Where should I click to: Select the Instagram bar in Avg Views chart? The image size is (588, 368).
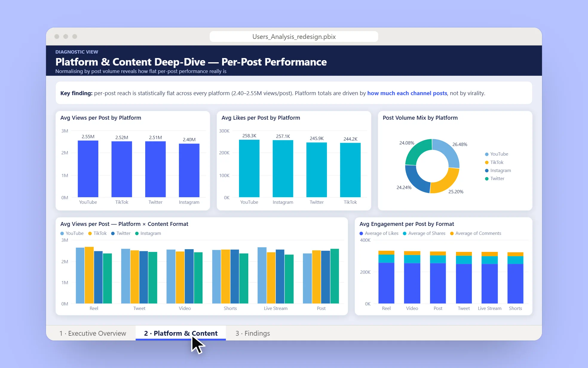click(189, 170)
